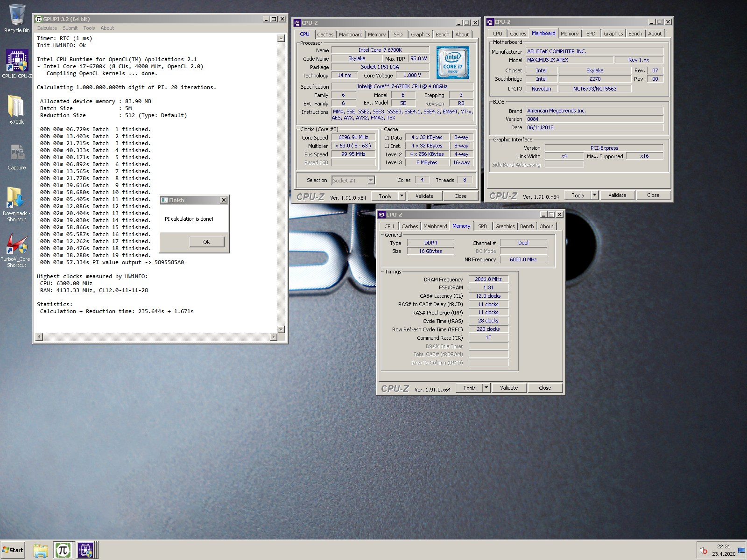Click Validate in CPU-Z Mainboard window
This screenshot has height=560, width=747.
[617, 195]
